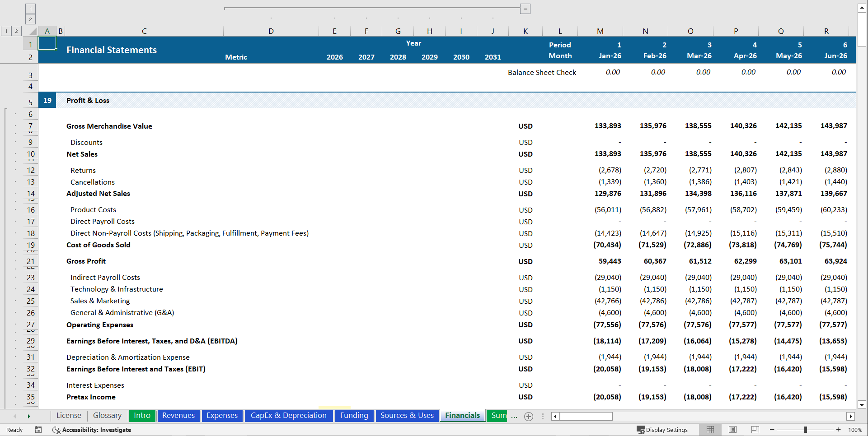Start macro recording from the status bar

(x=38, y=430)
